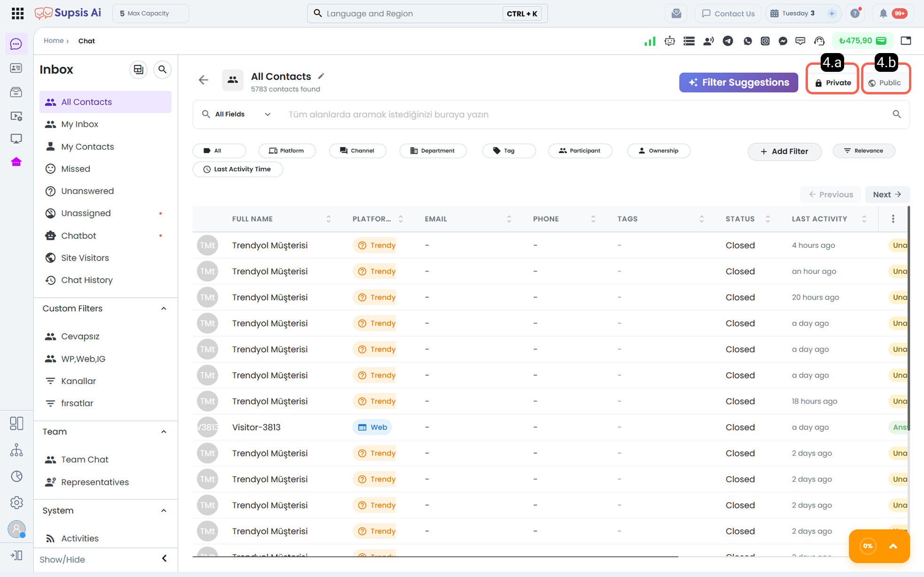This screenshot has width=924, height=577.
Task: Toggle sorting on Platform column
Action: point(401,219)
